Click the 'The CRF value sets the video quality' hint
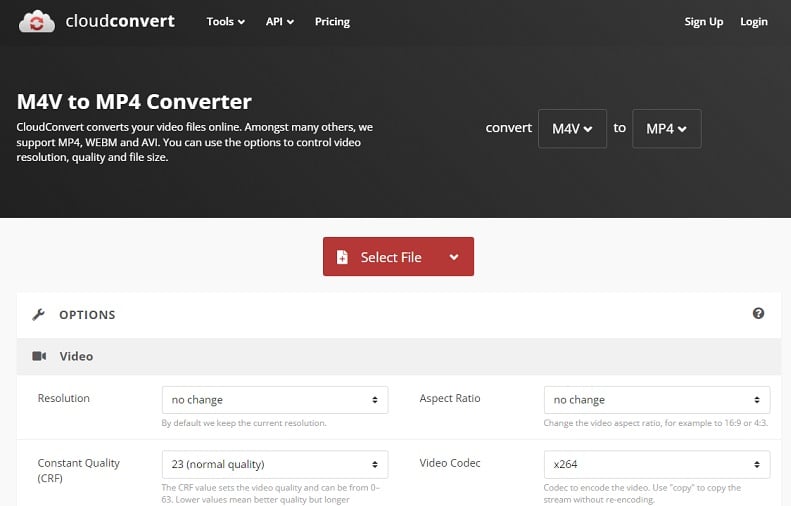Screen dimensions: 791x506 pos(271,493)
